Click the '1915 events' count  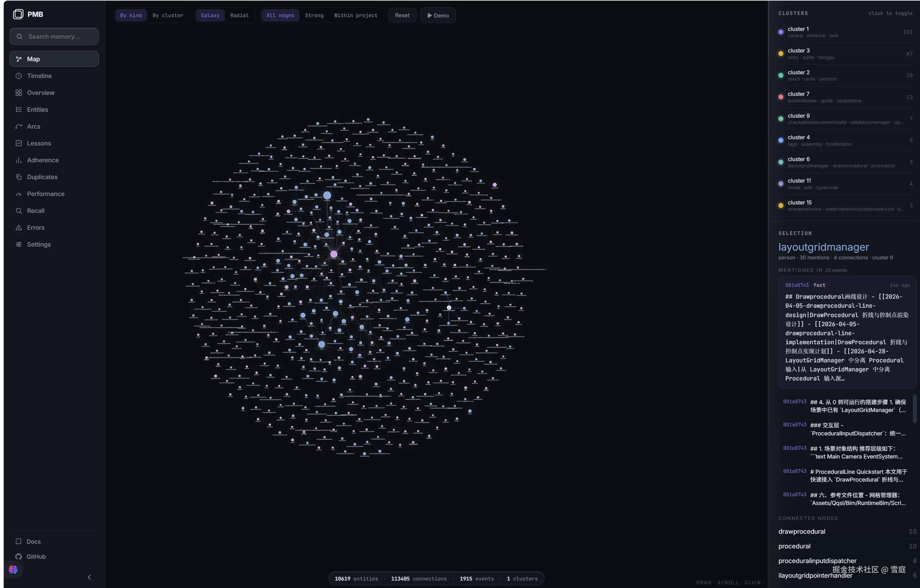(477, 578)
